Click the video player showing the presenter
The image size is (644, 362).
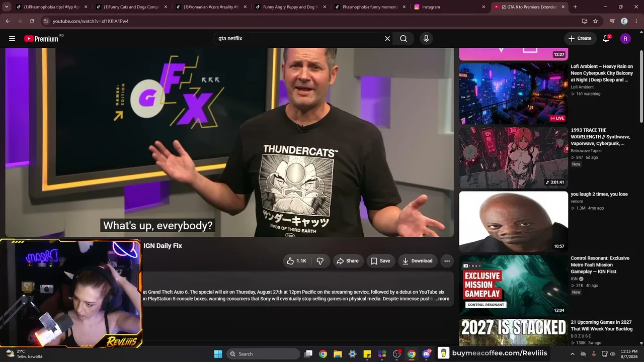click(x=229, y=142)
